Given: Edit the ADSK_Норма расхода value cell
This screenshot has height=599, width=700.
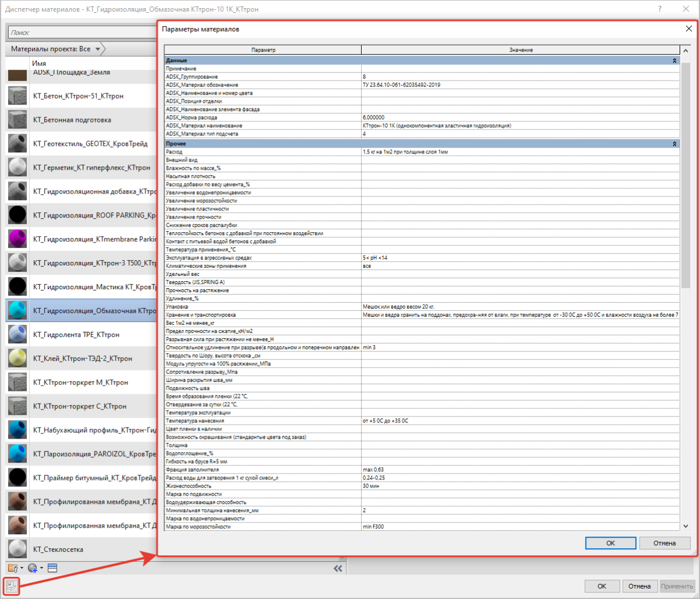Looking at the screenshot, I should [519, 117].
